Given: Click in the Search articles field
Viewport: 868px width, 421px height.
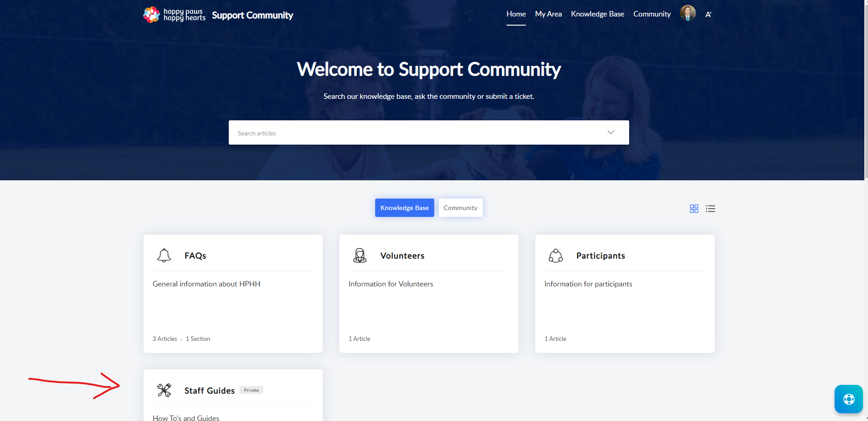Looking at the screenshot, I should (412, 133).
